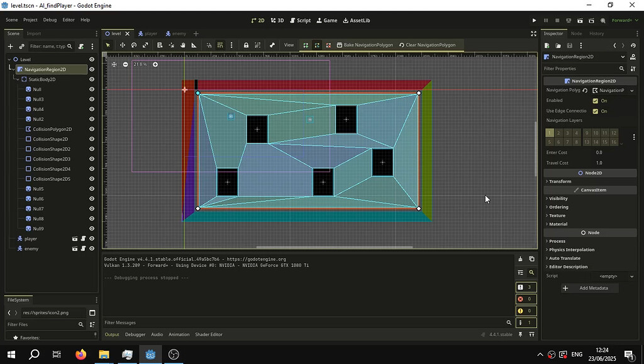
Task: Add a new scene tab with plus
Action: tap(196, 34)
